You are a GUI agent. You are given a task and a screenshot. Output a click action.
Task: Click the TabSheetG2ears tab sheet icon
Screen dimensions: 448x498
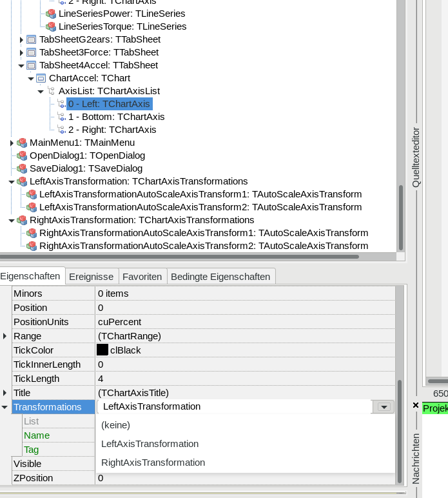(x=32, y=39)
